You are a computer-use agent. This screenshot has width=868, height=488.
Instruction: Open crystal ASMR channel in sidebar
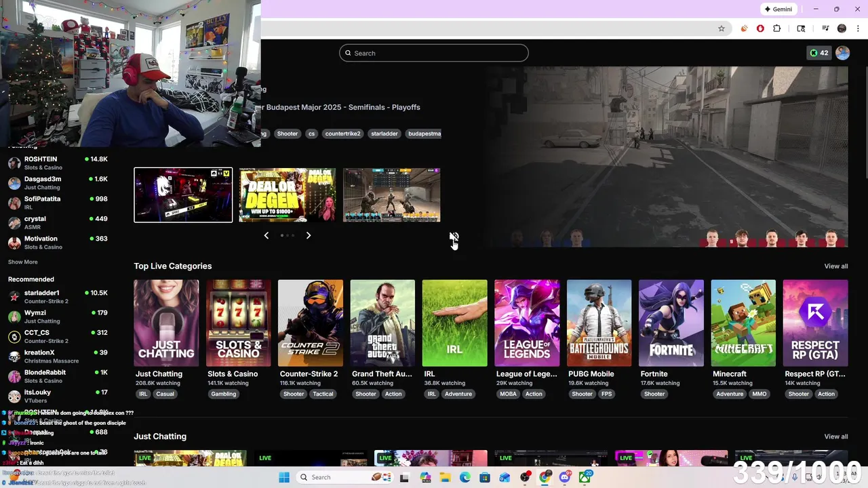(58, 222)
